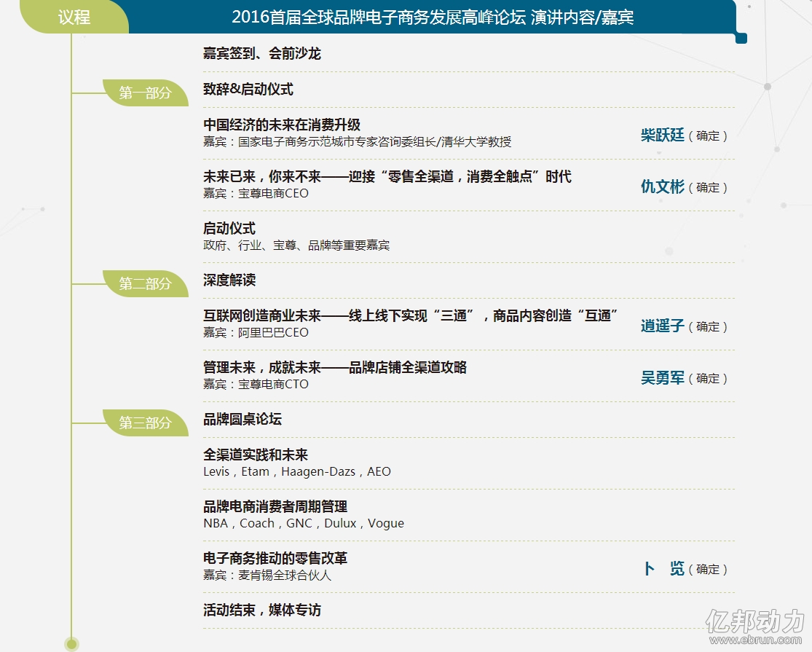Open the 全渠道实践和未来 roundtable topic
812x652 pixels.
256,455
